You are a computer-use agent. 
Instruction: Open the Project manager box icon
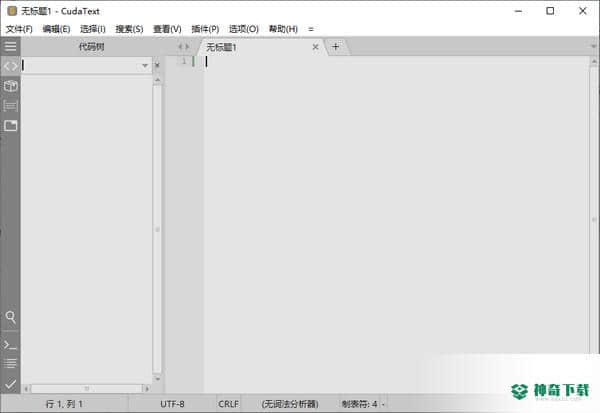[10, 86]
